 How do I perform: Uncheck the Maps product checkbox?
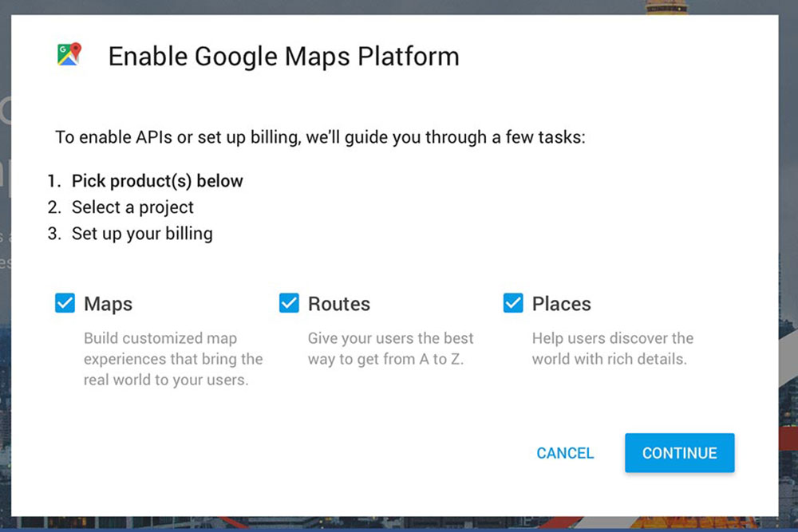pos(65,302)
